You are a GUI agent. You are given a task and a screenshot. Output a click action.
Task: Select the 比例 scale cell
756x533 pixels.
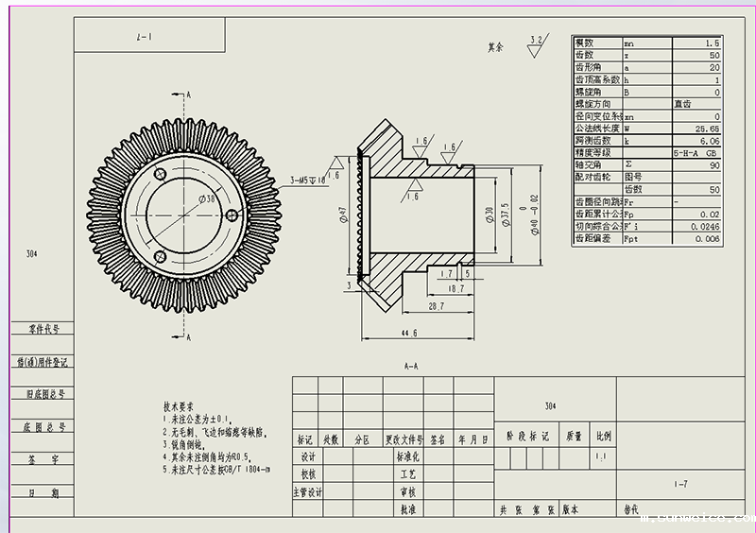pyautogui.click(x=603, y=437)
